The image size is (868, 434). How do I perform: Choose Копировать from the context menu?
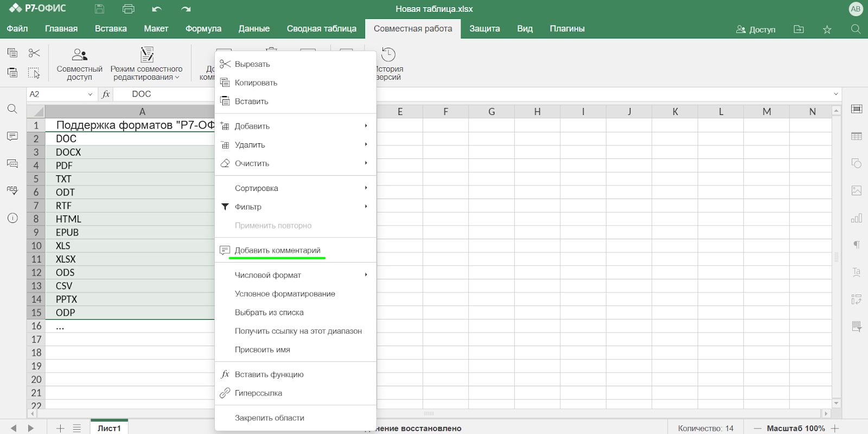click(296, 82)
